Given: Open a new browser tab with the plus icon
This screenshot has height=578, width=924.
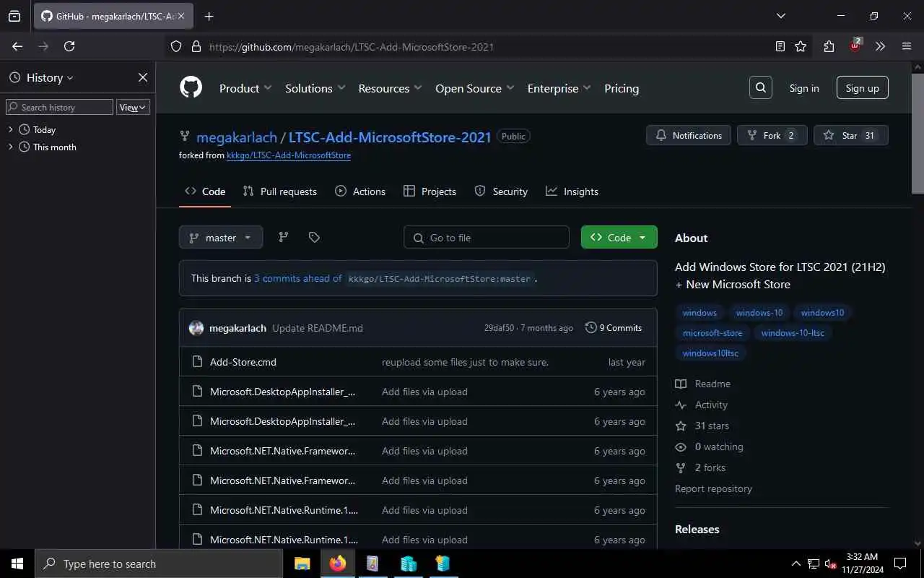Looking at the screenshot, I should pyautogui.click(x=209, y=16).
